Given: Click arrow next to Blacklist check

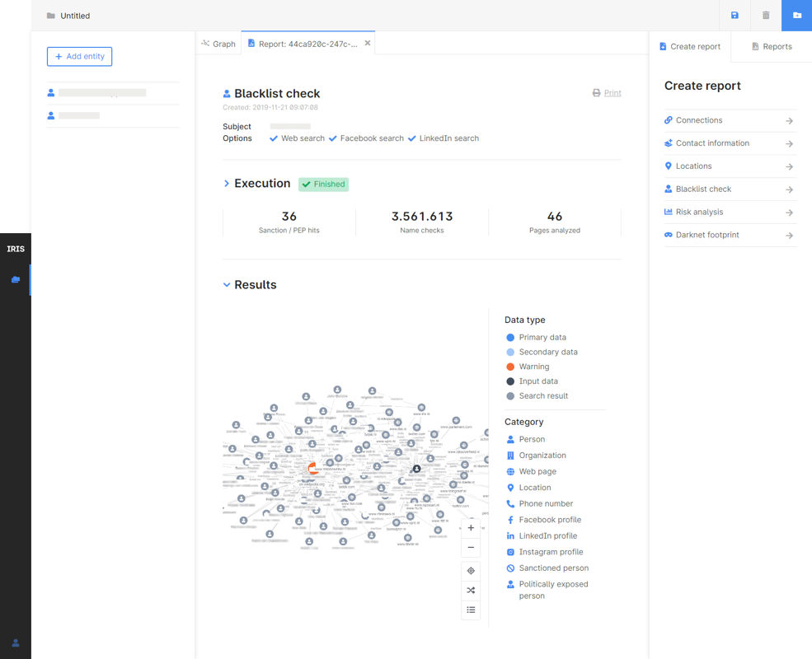Looking at the screenshot, I should tap(789, 189).
